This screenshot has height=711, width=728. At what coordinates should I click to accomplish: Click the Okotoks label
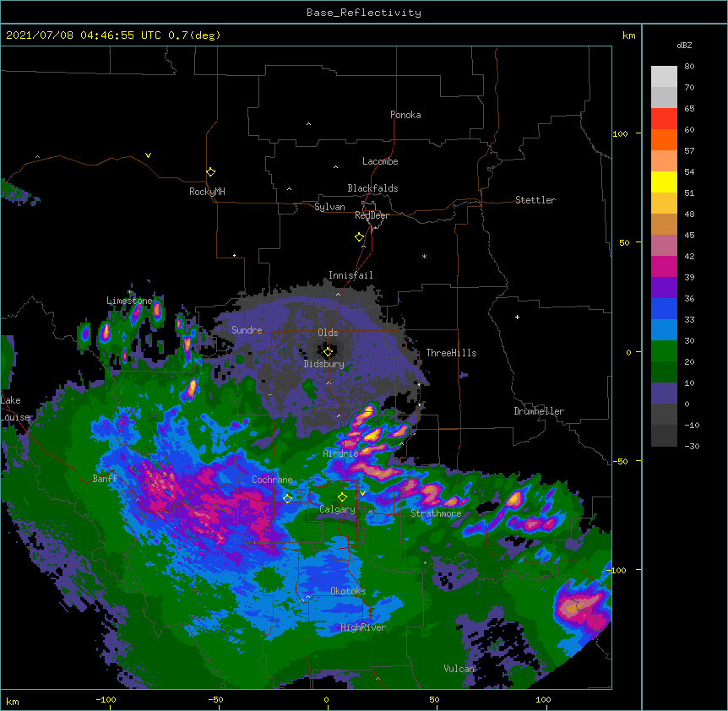pyautogui.click(x=348, y=591)
